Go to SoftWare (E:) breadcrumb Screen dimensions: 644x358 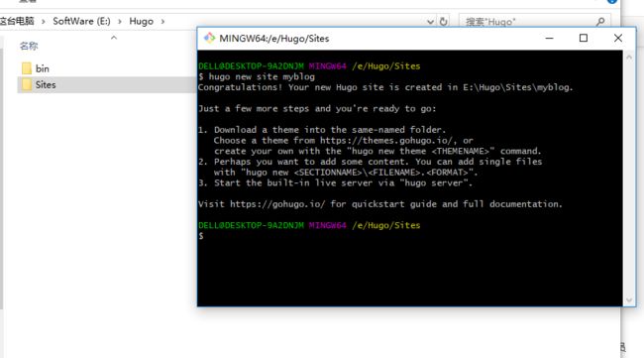[x=81, y=21]
